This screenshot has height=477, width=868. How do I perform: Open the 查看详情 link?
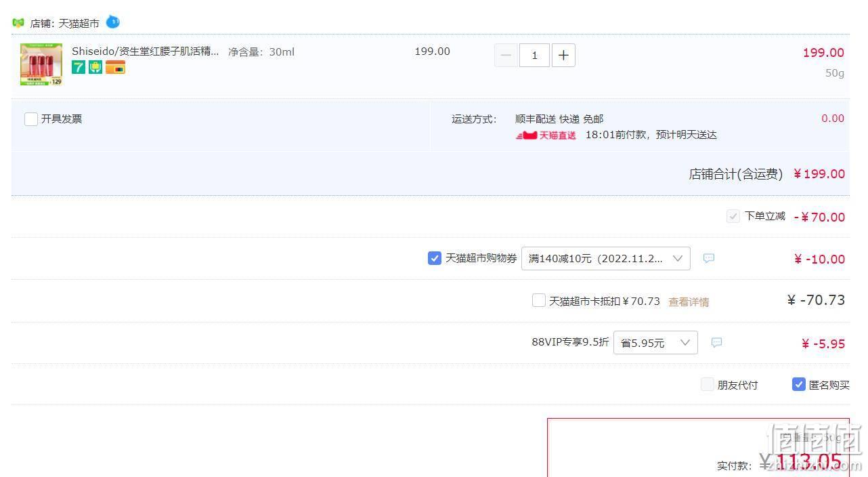689,302
